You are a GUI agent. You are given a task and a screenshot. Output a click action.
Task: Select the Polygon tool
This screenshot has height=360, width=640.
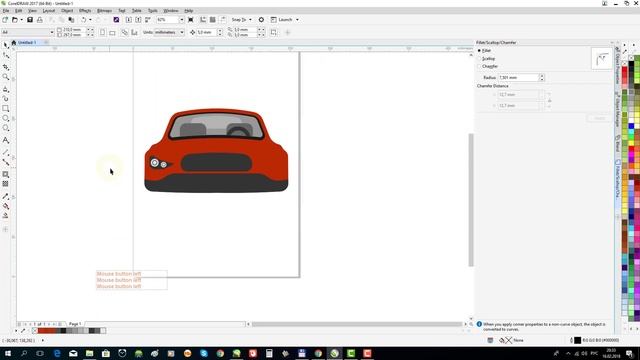click(6, 128)
